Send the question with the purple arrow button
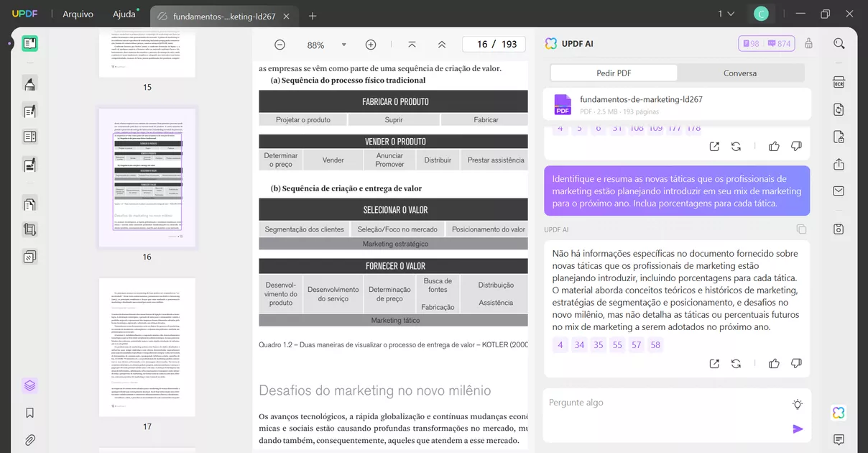Viewport: 868px width, 453px height. (798, 429)
